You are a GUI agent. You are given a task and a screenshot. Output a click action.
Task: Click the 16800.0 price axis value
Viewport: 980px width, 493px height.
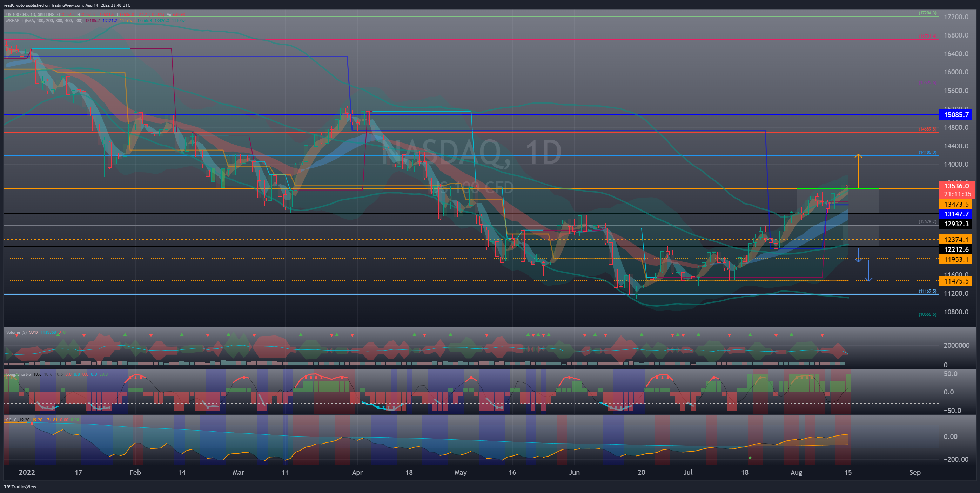click(956, 35)
